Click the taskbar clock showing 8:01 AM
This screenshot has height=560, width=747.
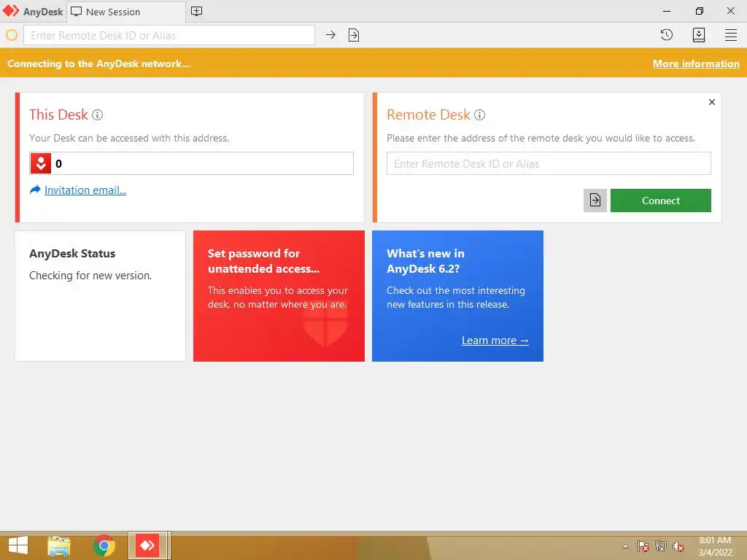(715, 546)
